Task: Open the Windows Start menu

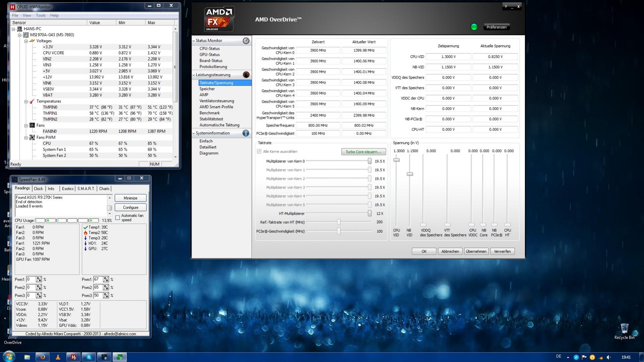Action: (x=9, y=356)
